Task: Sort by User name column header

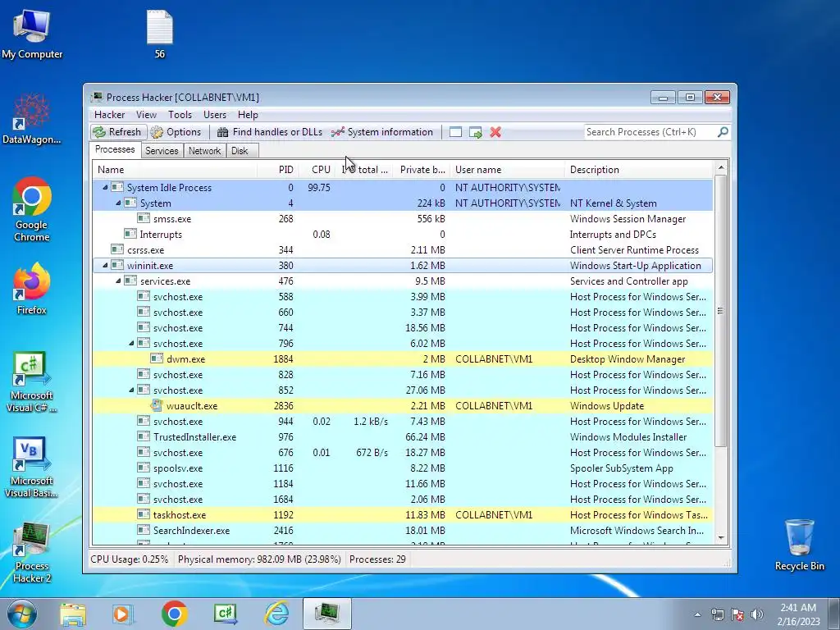Action: 507,170
